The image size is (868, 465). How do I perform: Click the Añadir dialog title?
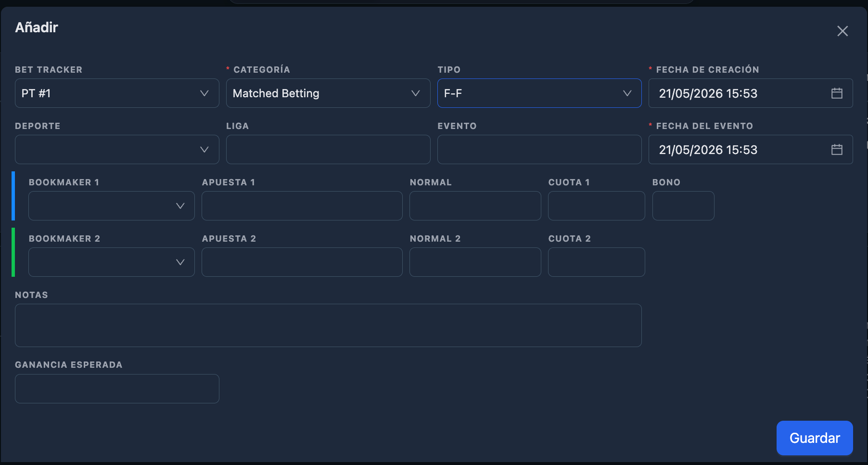click(37, 27)
